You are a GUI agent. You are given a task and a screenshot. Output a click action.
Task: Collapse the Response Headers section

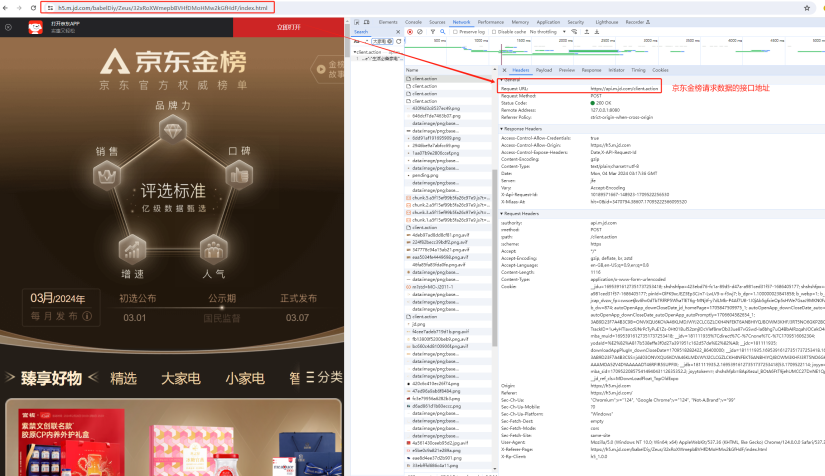[x=501, y=129]
